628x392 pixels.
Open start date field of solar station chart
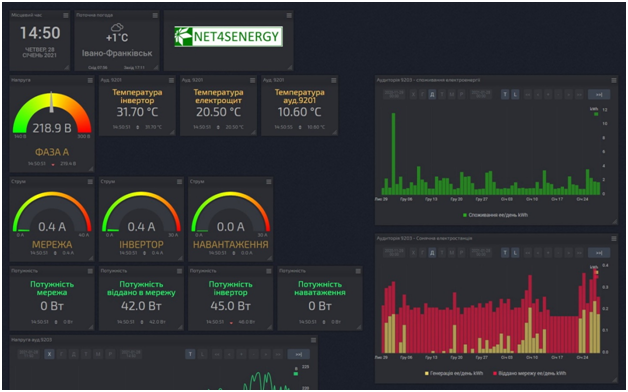pyautogui.click(x=394, y=253)
